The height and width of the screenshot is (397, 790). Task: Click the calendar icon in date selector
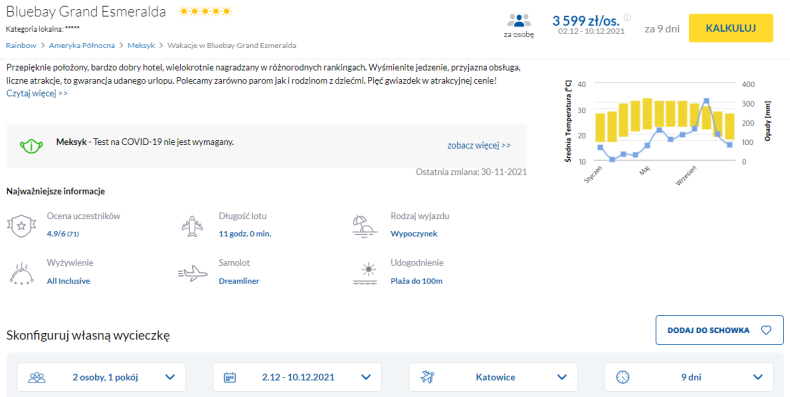coord(230,377)
